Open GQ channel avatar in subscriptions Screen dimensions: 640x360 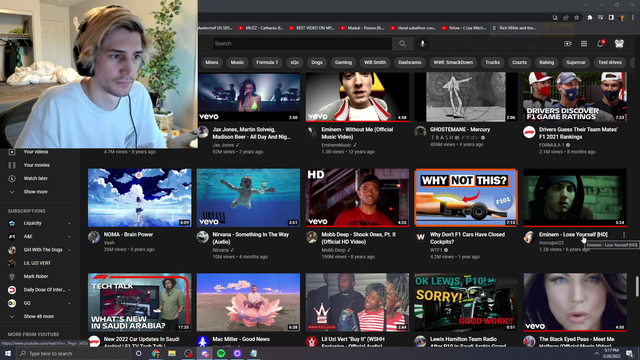point(12,303)
